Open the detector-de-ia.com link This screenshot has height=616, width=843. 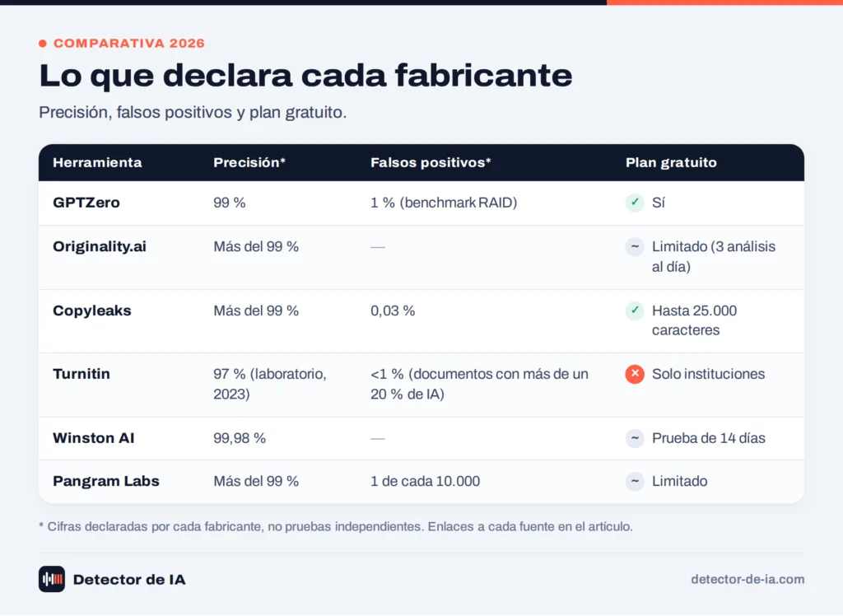pyautogui.click(x=748, y=580)
